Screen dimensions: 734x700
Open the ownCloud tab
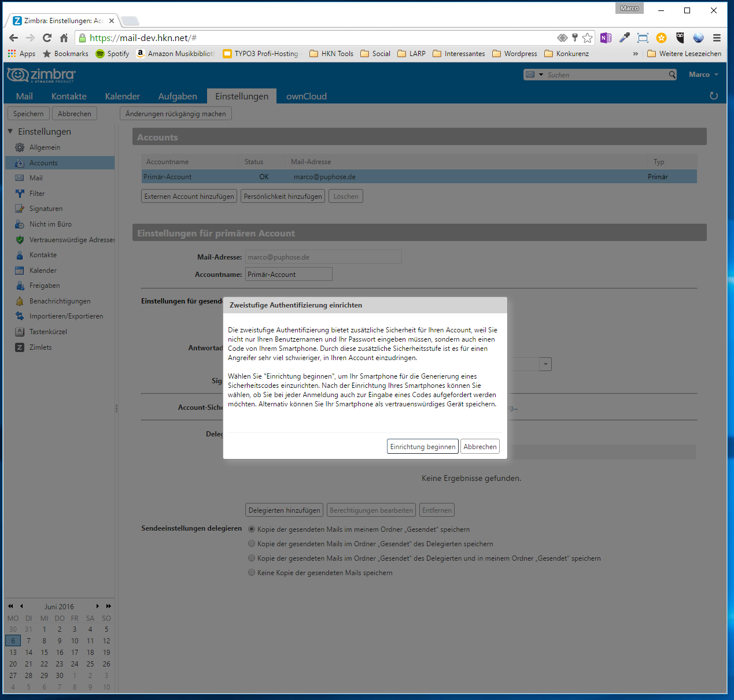(306, 97)
